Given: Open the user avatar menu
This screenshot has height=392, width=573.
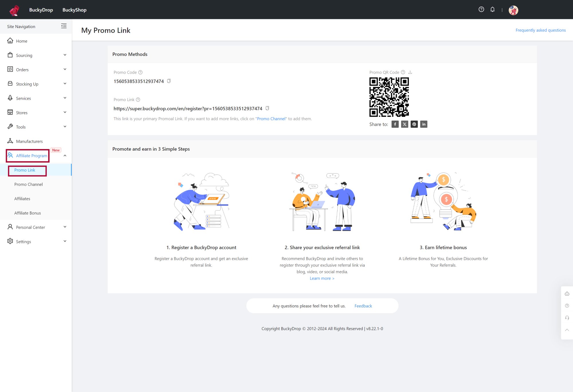Looking at the screenshot, I should click(513, 10).
